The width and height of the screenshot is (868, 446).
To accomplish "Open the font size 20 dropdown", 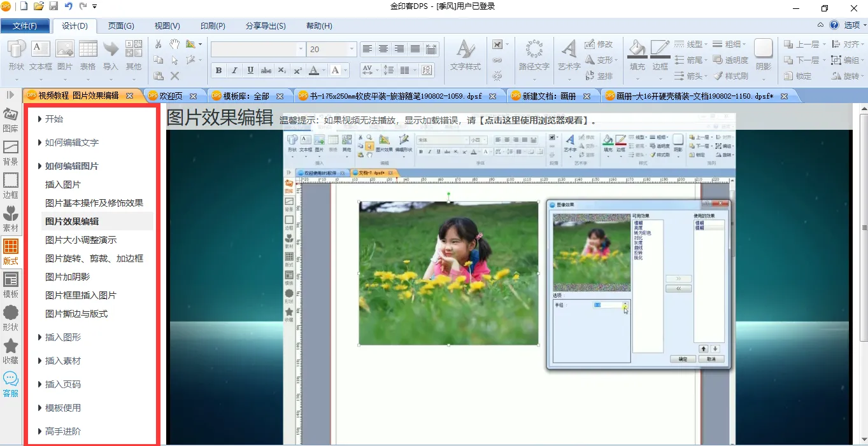I will click(352, 49).
